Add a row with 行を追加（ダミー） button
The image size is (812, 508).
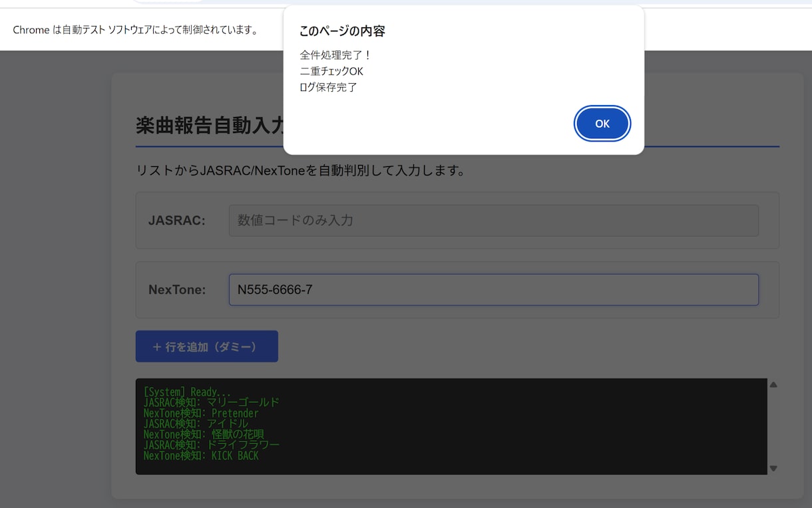point(206,346)
